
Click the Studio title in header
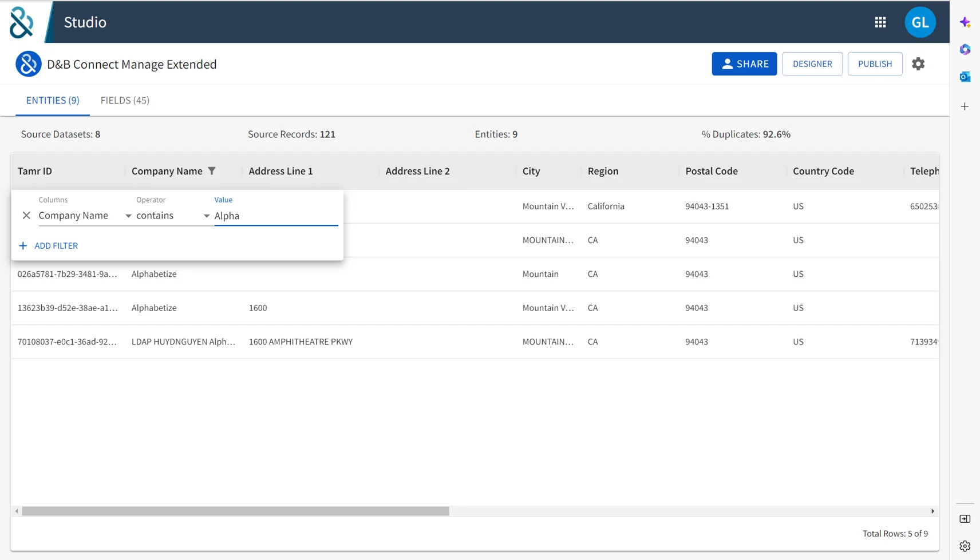(85, 22)
